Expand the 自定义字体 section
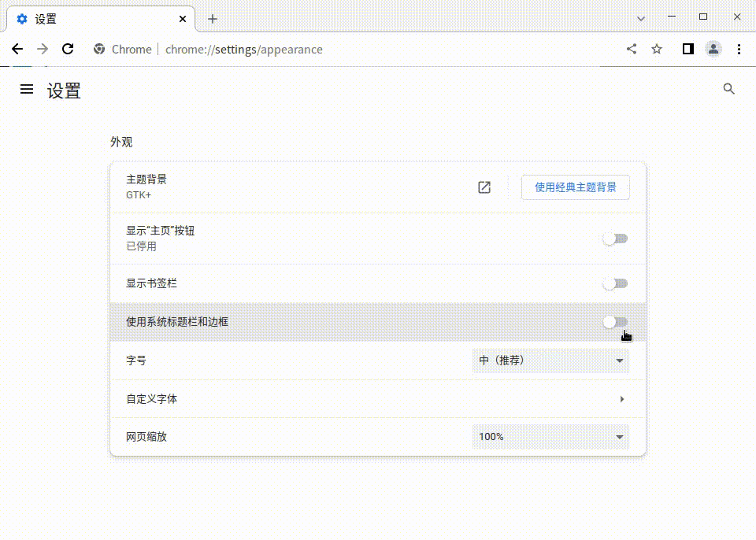 pos(621,399)
